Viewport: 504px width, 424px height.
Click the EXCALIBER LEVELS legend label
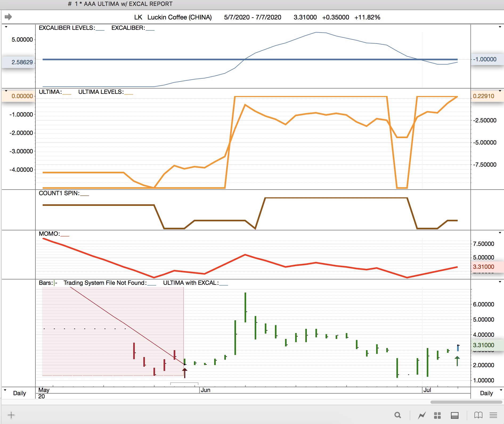point(67,28)
